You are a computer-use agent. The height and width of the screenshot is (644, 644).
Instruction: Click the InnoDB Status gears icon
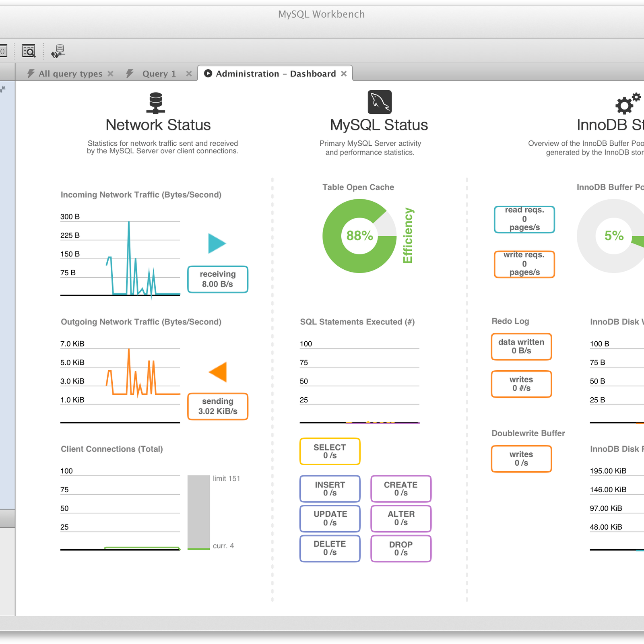[x=628, y=103]
